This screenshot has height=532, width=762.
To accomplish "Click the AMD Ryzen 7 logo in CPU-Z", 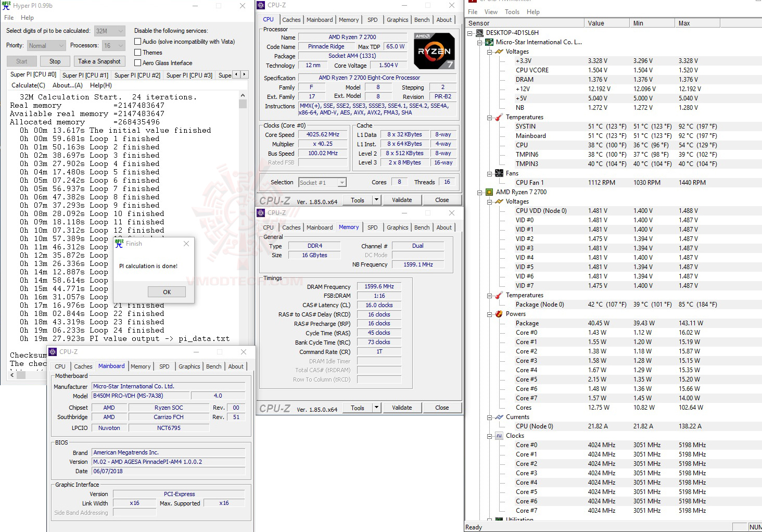I will click(x=434, y=50).
